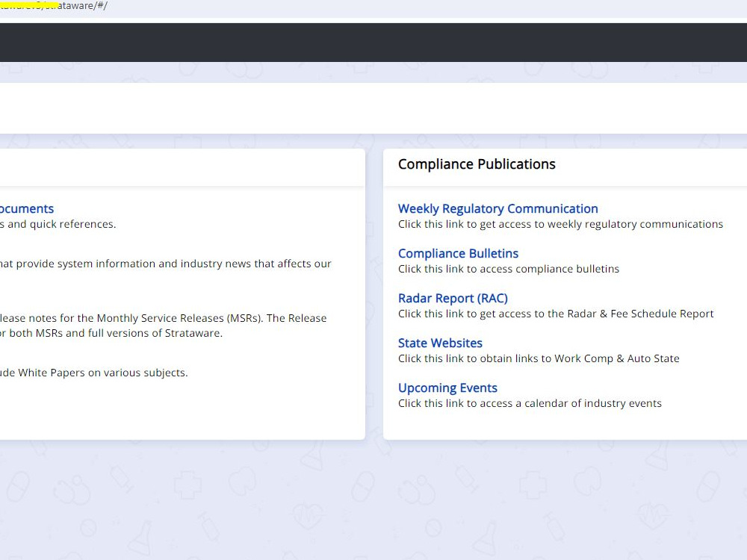Click text about system information and industry news
This screenshot has height=560, width=747.
166,264
